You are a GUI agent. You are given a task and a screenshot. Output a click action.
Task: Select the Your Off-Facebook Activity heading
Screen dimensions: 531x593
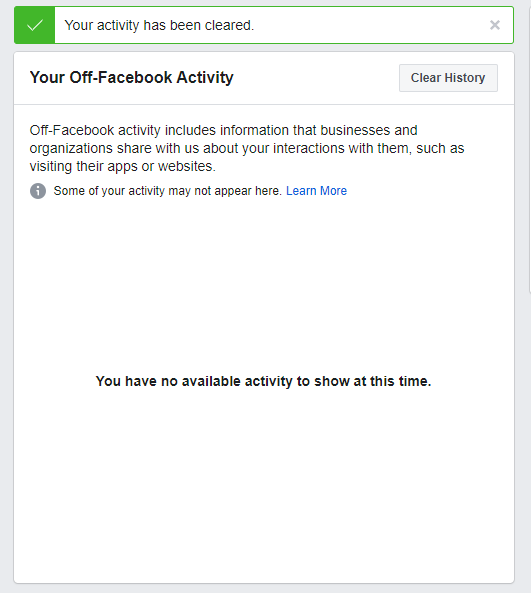(x=132, y=78)
